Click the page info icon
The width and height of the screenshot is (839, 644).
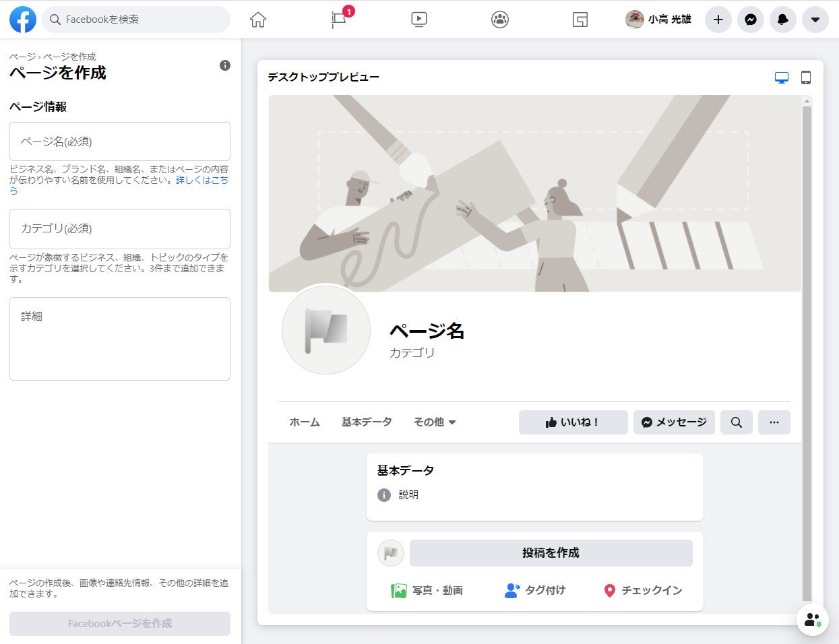225,65
